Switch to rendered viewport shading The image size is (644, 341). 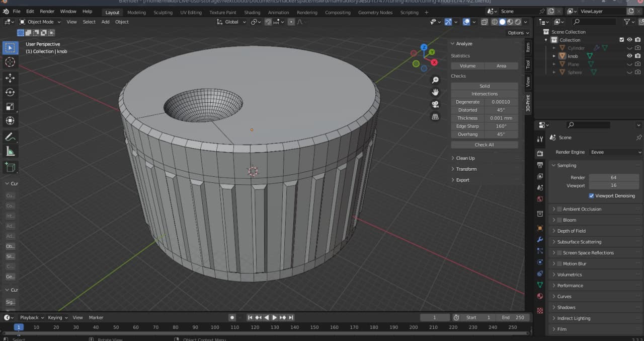click(518, 22)
